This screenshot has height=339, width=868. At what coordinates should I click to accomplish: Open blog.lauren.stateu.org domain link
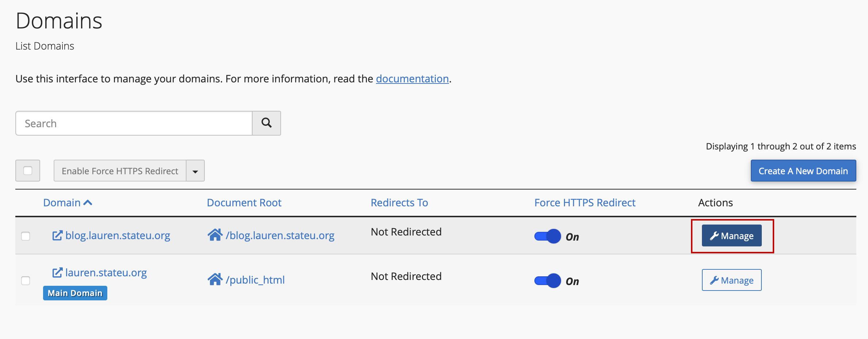coord(118,235)
